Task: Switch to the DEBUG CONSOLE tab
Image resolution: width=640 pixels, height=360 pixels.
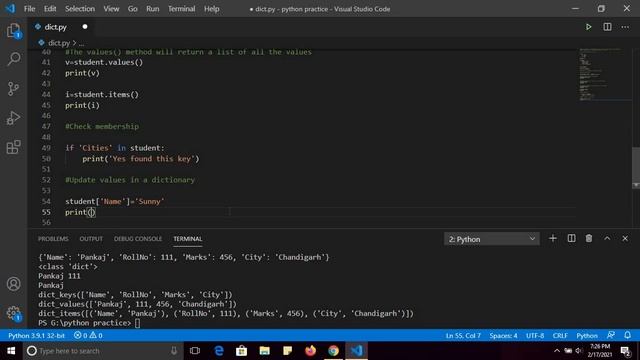Action: [138, 239]
